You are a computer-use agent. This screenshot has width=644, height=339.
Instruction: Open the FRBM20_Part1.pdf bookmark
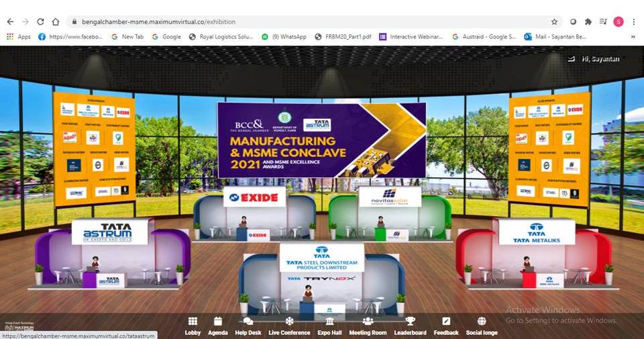343,36
